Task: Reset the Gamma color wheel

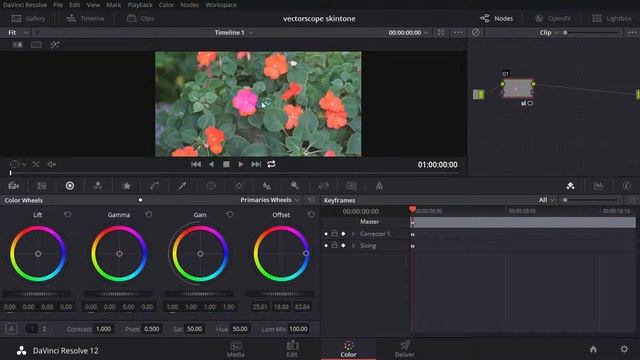Action: 149,214
